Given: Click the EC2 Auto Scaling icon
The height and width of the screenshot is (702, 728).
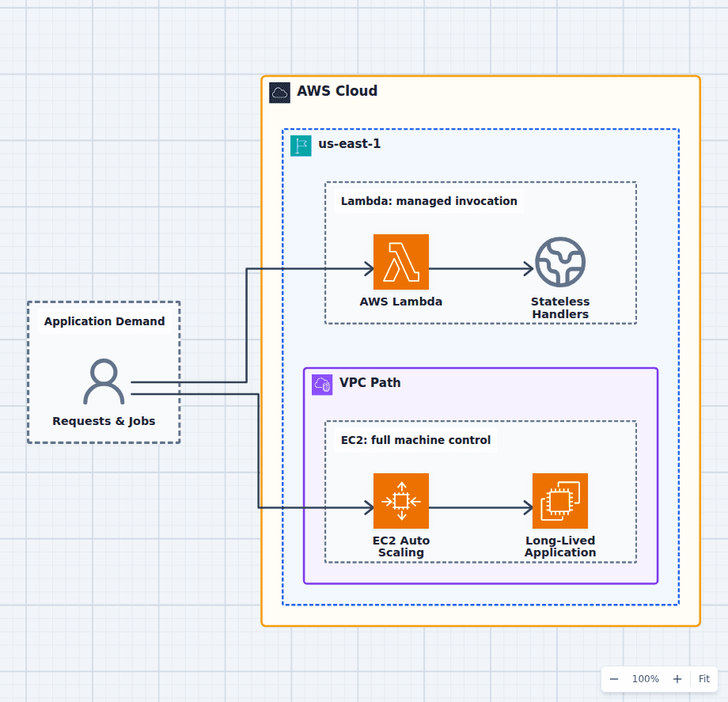Looking at the screenshot, I should (401, 501).
